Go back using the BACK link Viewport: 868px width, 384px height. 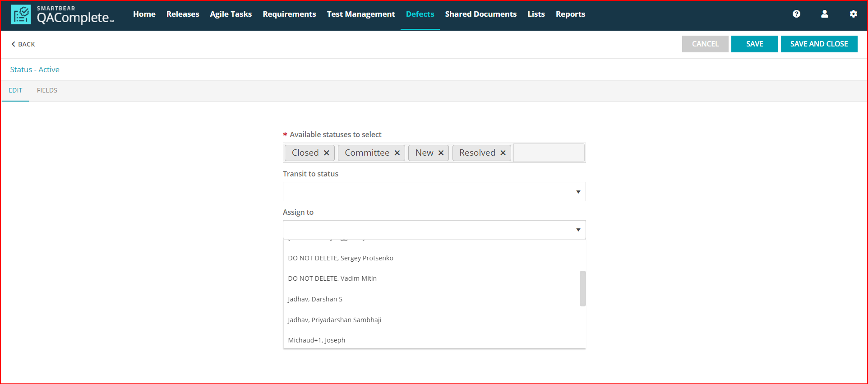click(23, 44)
